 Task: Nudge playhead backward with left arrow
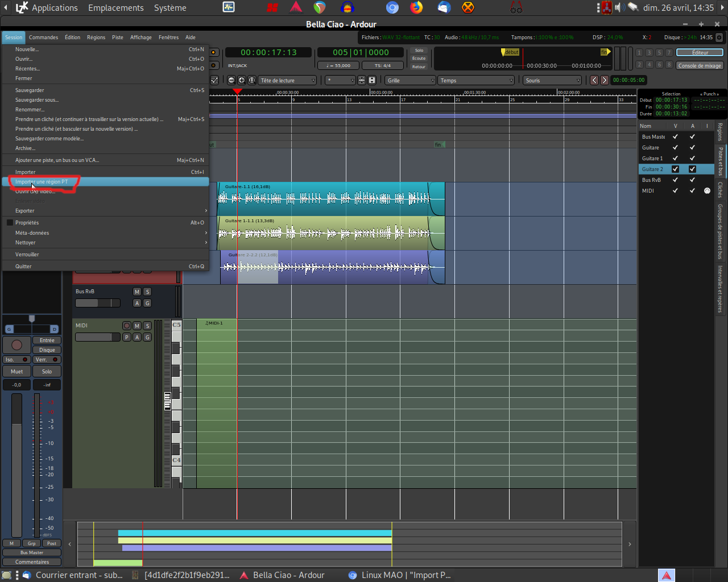(x=594, y=80)
